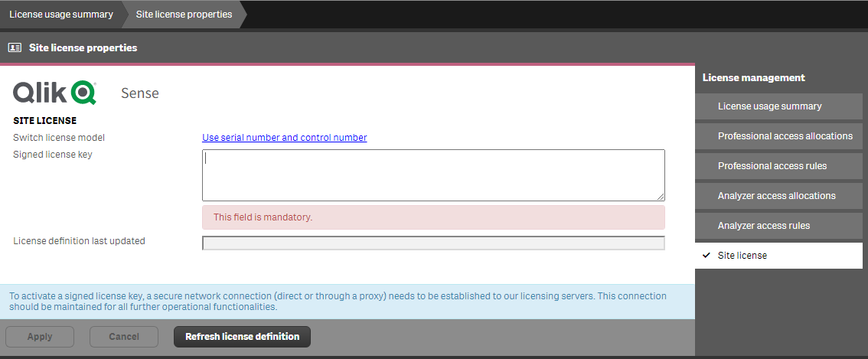Select Site license menu item

[x=779, y=256]
